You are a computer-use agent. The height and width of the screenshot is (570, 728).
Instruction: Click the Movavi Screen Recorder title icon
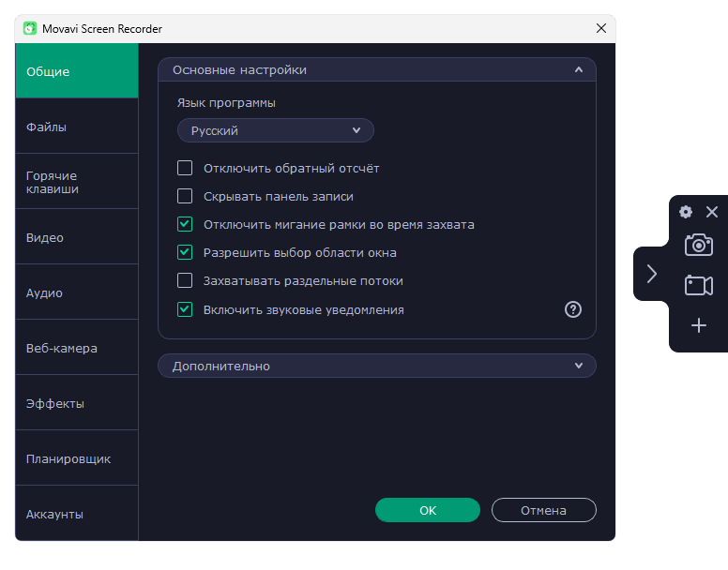pos(29,28)
